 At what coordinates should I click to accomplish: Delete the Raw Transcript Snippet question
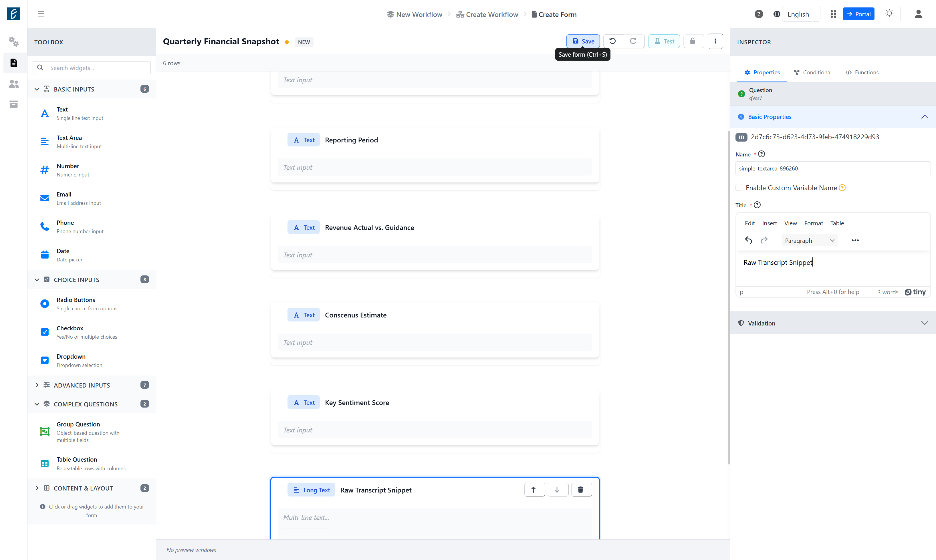(581, 490)
